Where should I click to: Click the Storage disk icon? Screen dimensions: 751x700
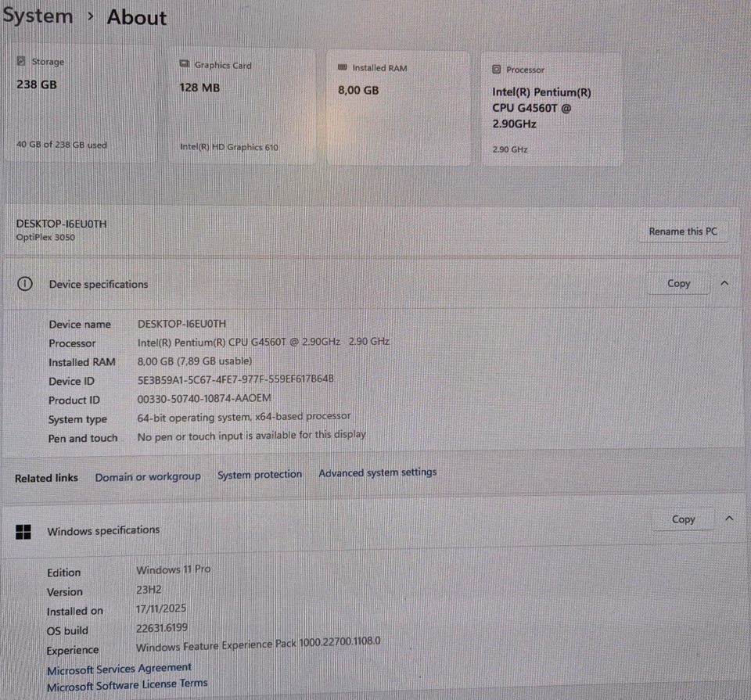pyautogui.click(x=21, y=61)
